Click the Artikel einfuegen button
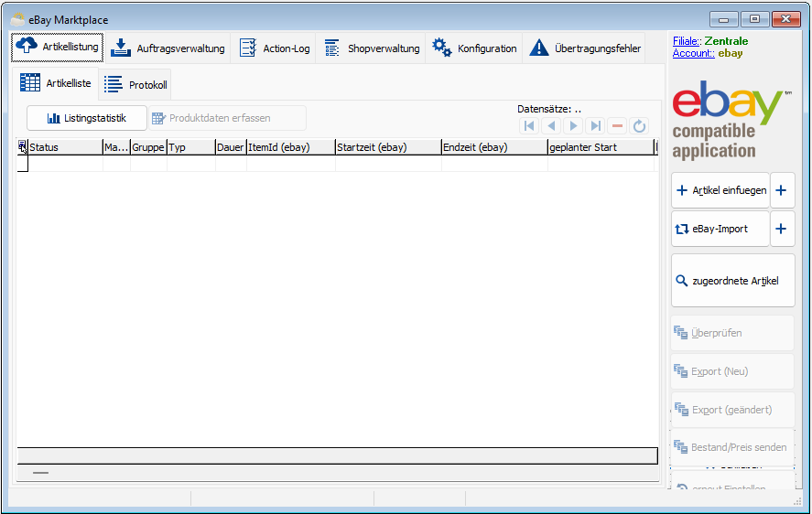This screenshot has width=812, height=514. pos(720,190)
